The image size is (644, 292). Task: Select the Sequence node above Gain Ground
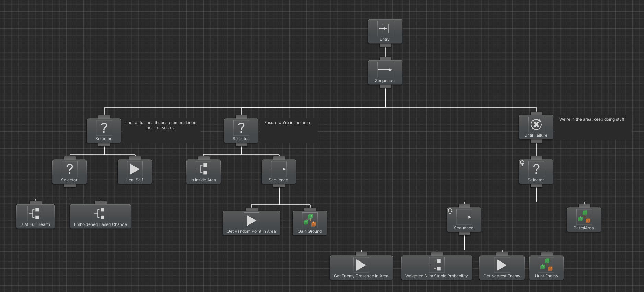[x=279, y=172]
